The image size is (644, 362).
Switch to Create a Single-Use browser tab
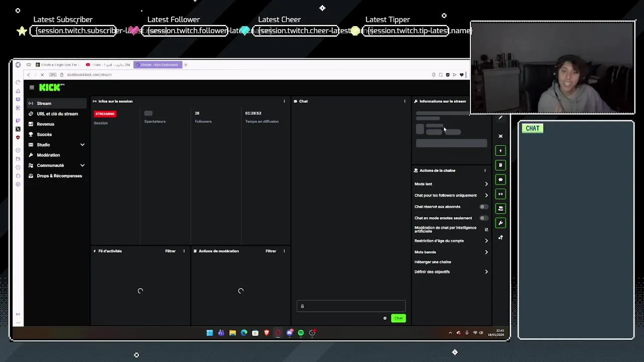pos(58,64)
